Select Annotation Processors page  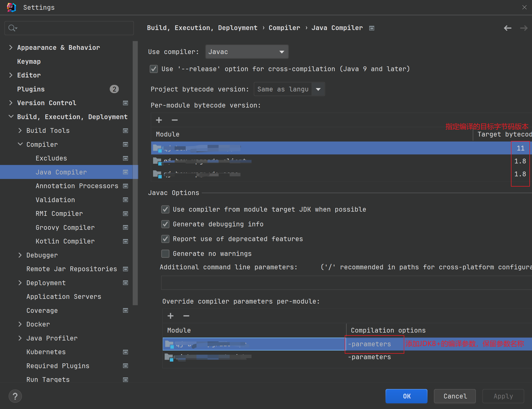[x=77, y=186]
